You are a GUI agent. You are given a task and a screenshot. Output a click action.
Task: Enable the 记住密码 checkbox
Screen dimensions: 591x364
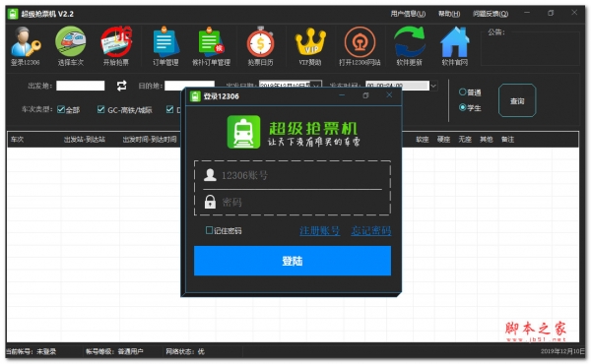coord(209,230)
